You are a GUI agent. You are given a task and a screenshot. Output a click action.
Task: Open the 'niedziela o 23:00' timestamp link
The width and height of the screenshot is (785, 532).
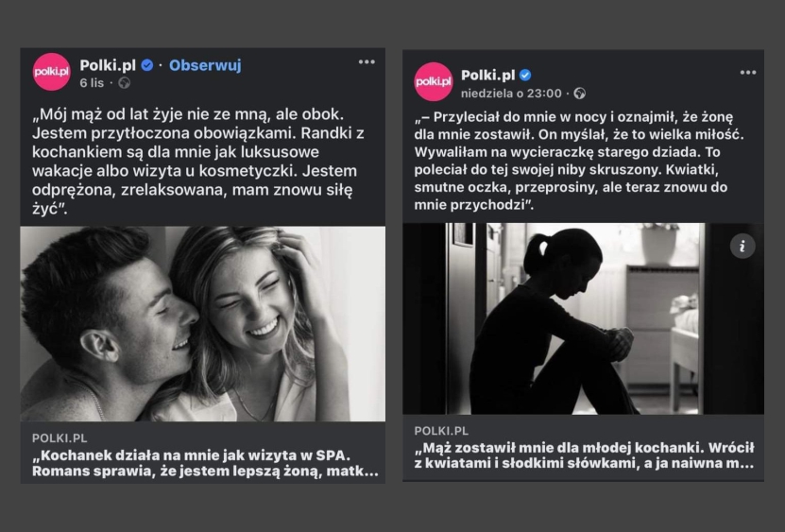511,94
